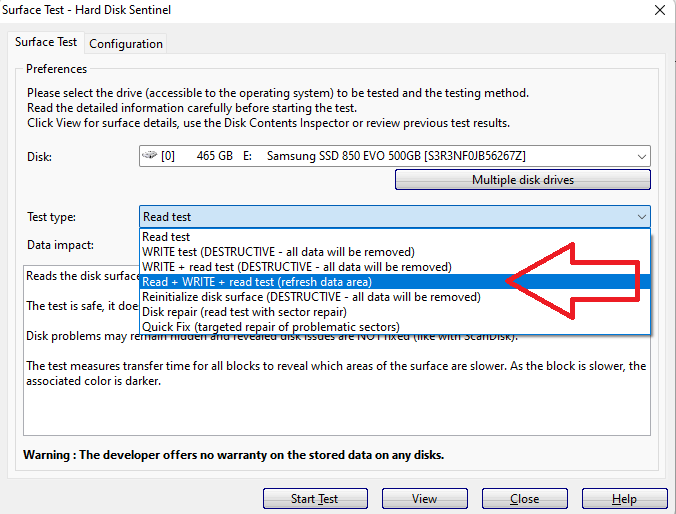
Task: Select Read + WRITE + read test (refresh data area)
Action: point(394,282)
